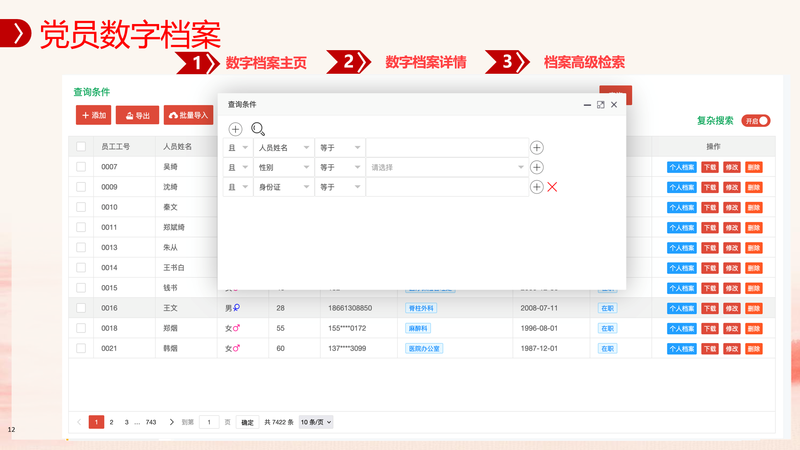The width and height of the screenshot is (800, 450).
Task: Click 修改 for employee 0014
Action: pyautogui.click(x=732, y=268)
